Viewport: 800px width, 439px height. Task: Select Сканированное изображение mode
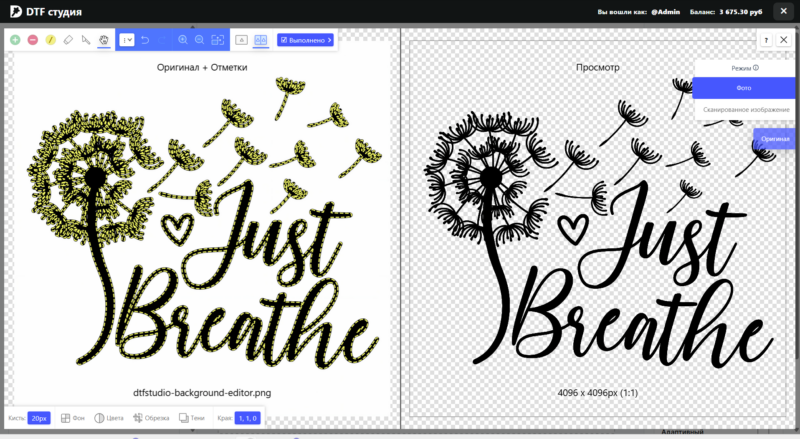pyautogui.click(x=746, y=109)
